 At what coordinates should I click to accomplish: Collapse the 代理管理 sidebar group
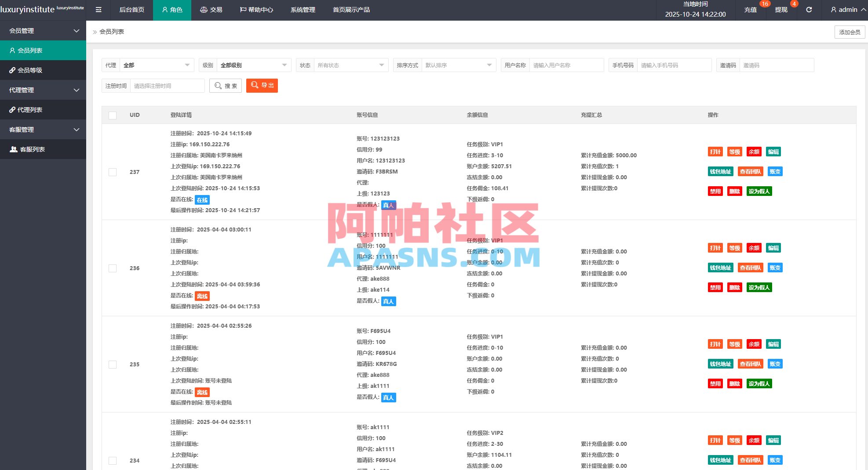click(x=43, y=90)
